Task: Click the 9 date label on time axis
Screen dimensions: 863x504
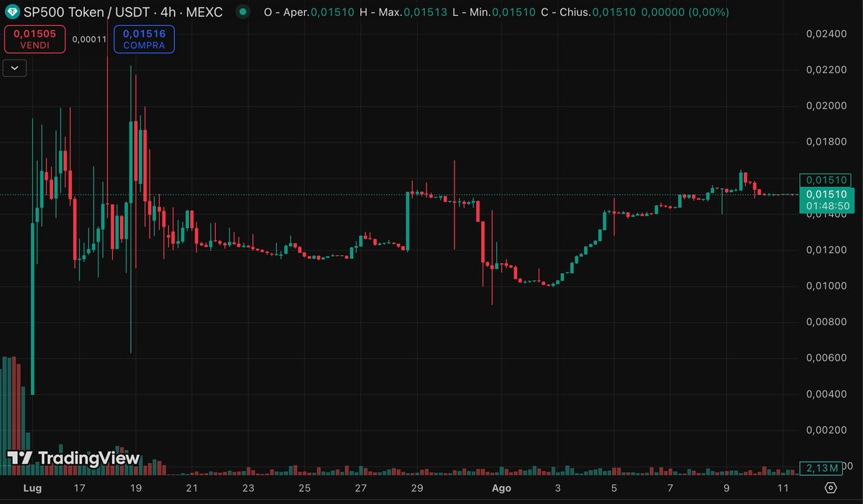Action: pyautogui.click(x=726, y=488)
